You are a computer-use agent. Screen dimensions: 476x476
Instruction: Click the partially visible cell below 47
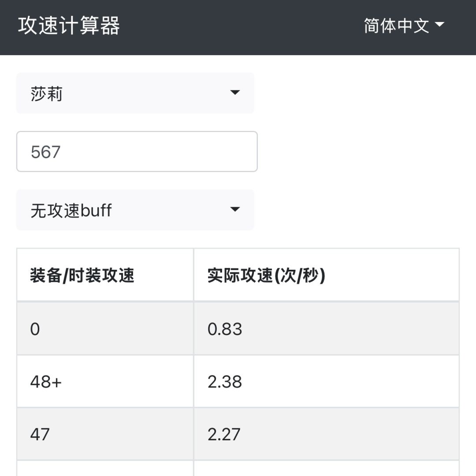pyautogui.click(x=105, y=469)
